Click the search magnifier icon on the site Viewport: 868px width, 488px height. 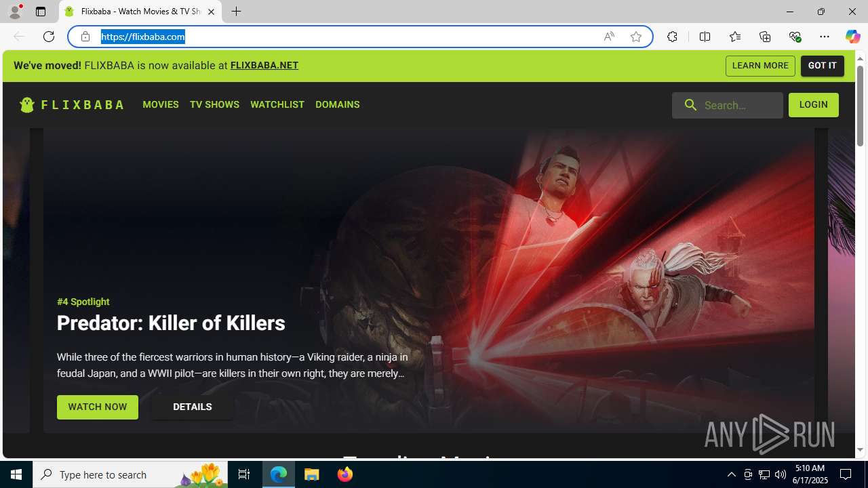(x=690, y=105)
